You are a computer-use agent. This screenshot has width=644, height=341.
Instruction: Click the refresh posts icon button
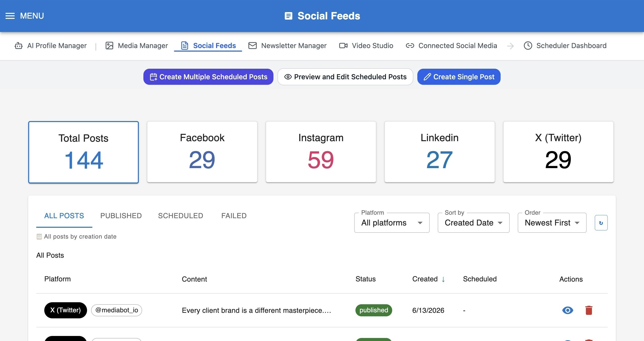[x=601, y=223]
